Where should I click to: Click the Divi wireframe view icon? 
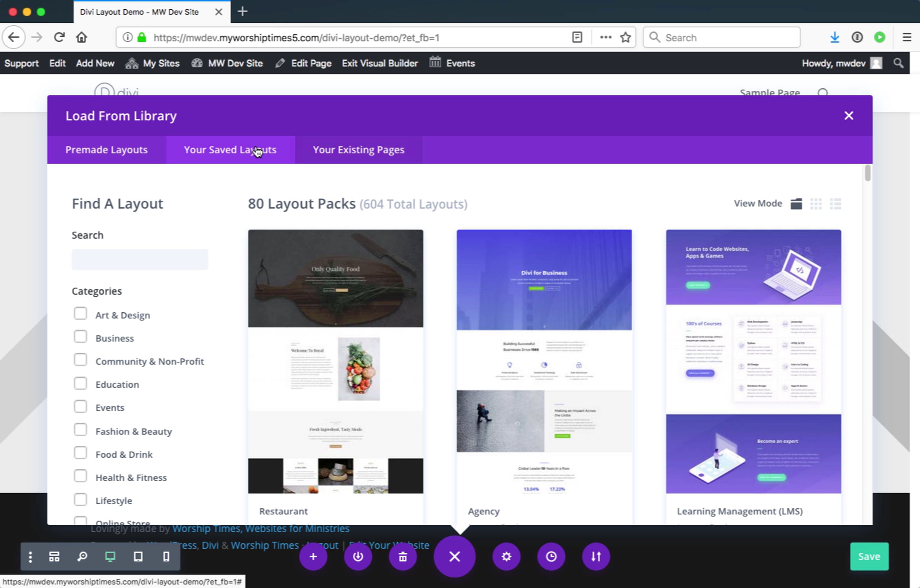point(54,557)
